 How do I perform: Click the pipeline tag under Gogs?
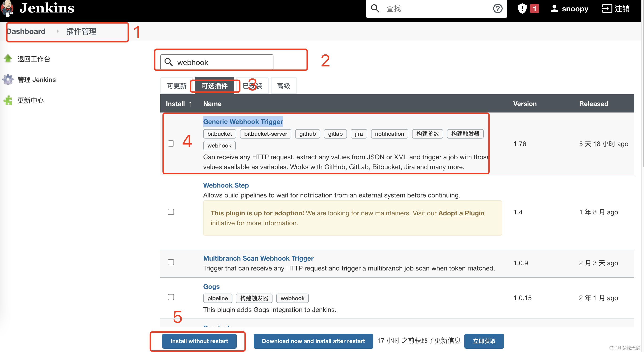tap(218, 298)
